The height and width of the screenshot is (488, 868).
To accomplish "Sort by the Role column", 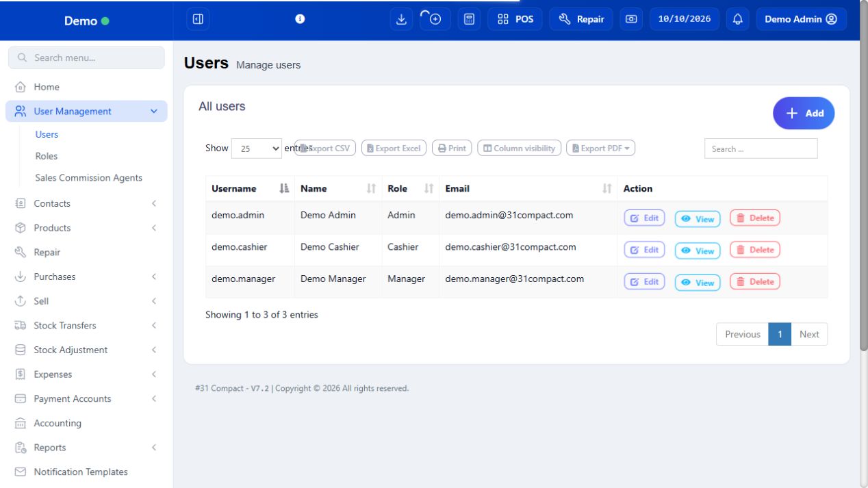I will tap(411, 188).
